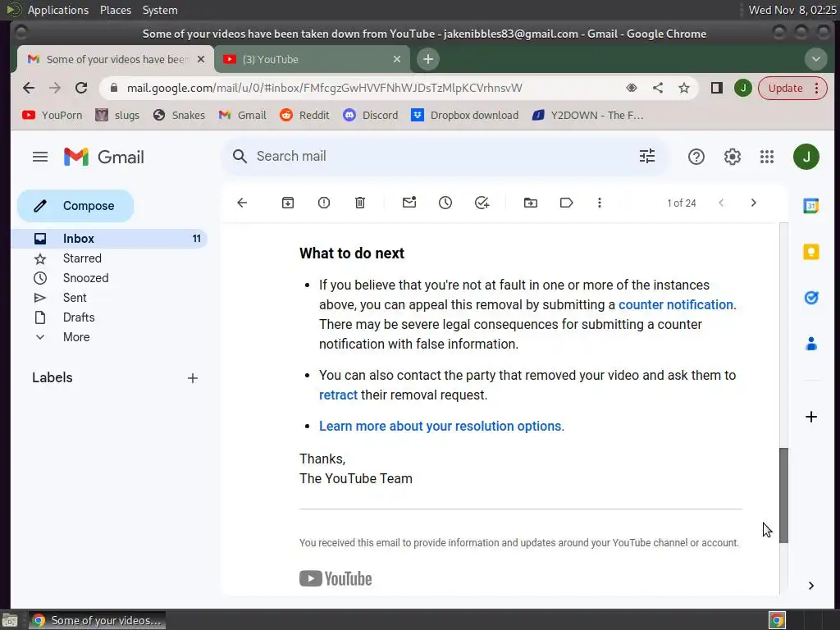Bookmark this page with the star

coord(684,88)
